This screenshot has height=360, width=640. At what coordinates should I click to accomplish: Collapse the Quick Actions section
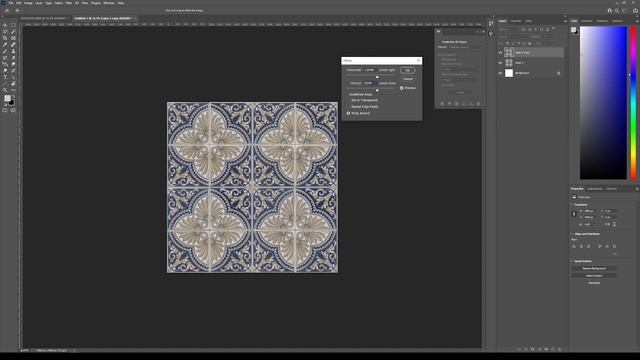(x=571, y=261)
